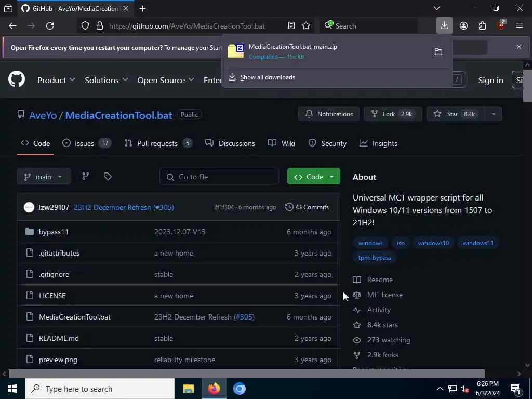This screenshot has height=399, width=532.
Task: Open 23H2 December Refresh commit link
Action: coord(124,207)
